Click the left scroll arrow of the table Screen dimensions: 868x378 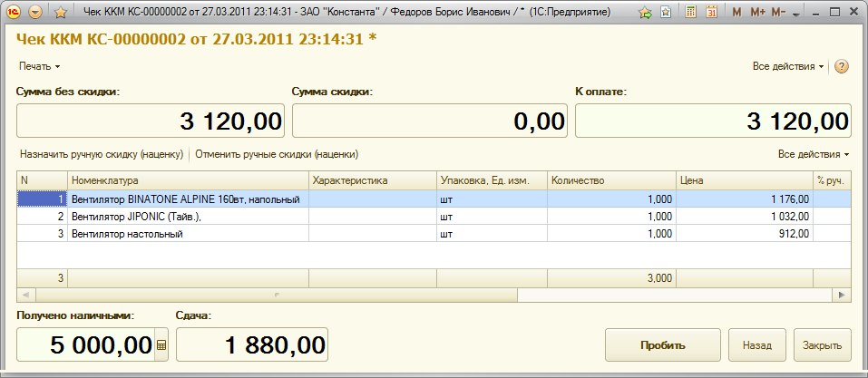[26, 295]
